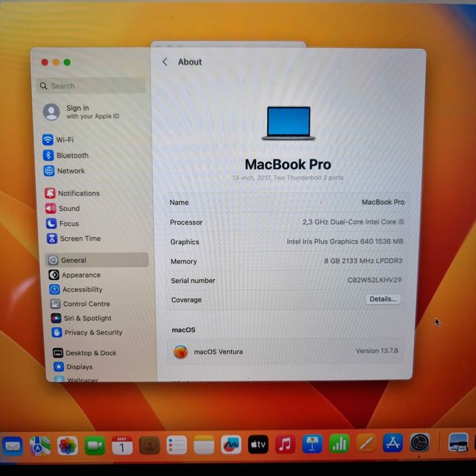The width and height of the screenshot is (476, 476).
Task: Open Contacts in the Dock
Action: 150,445
